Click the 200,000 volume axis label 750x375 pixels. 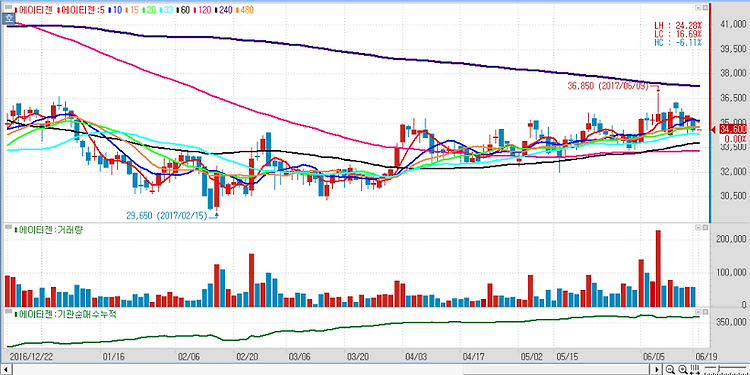[x=730, y=239]
